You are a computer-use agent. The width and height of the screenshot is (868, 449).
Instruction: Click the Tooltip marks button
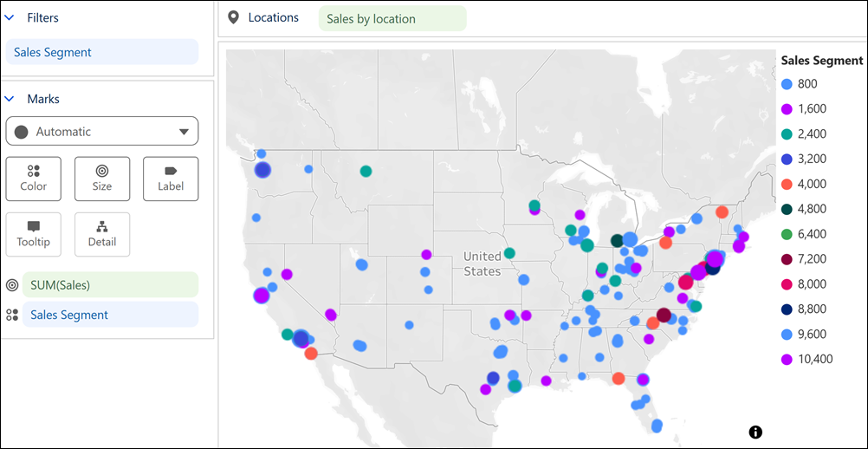tap(33, 234)
